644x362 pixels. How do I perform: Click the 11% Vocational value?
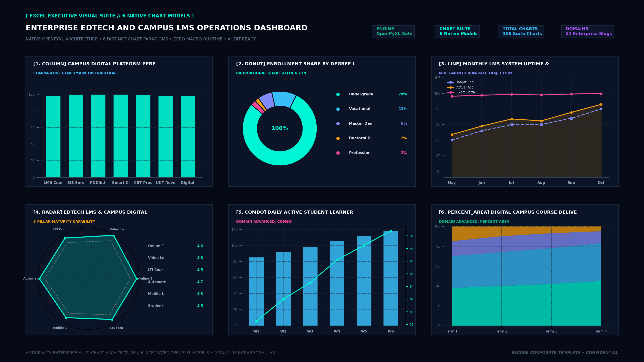click(x=403, y=109)
